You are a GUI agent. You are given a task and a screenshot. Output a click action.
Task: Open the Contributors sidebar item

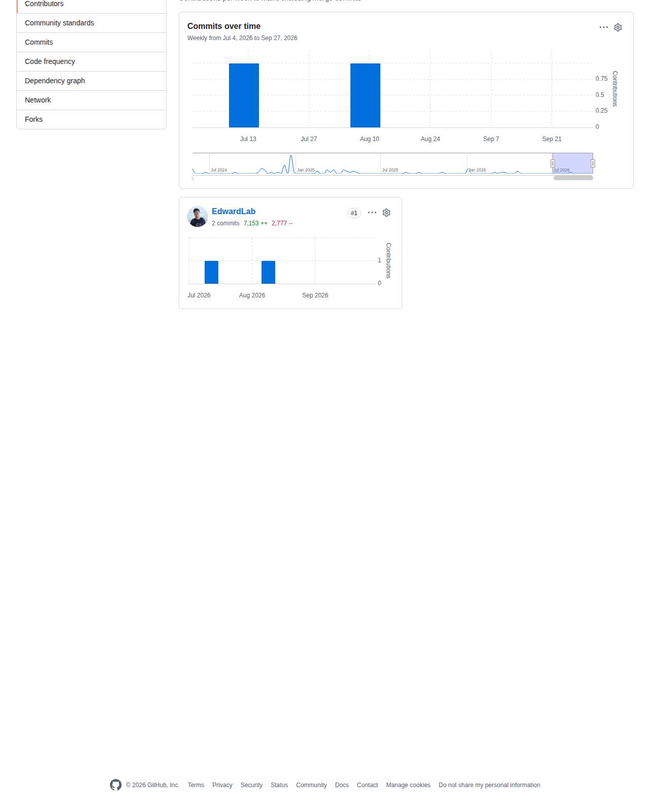pyautogui.click(x=91, y=4)
